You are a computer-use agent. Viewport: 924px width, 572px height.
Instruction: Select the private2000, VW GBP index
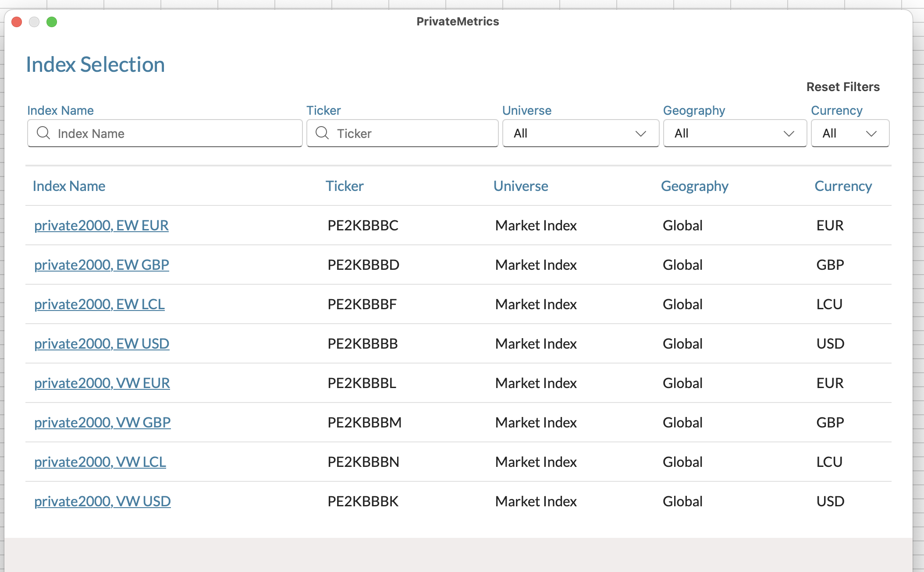[103, 422]
